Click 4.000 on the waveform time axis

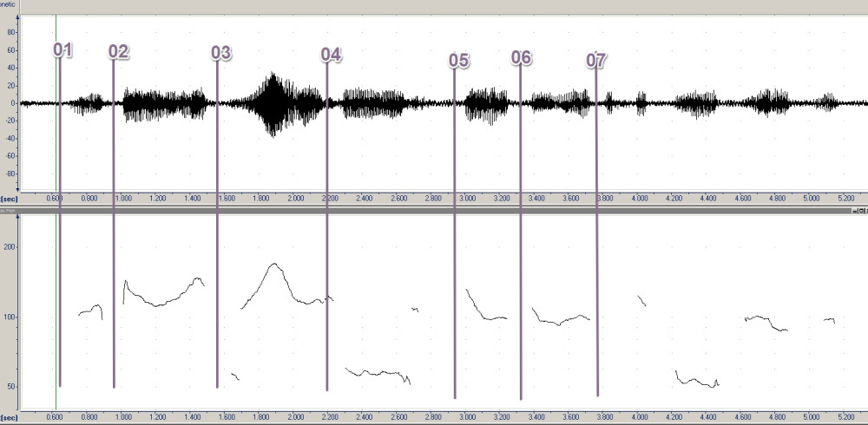[640, 198]
